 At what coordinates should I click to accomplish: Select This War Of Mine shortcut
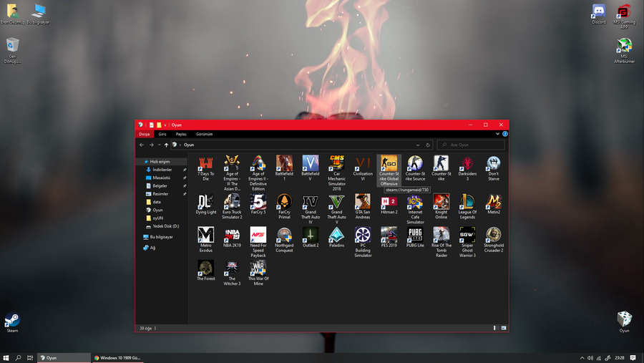click(x=258, y=273)
